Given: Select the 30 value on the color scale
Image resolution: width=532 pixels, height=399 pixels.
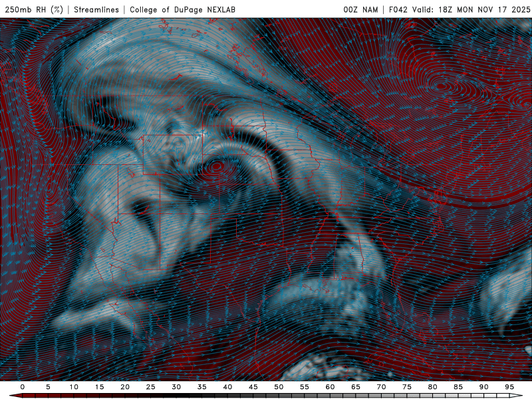Looking at the screenshot, I should coord(176,387).
